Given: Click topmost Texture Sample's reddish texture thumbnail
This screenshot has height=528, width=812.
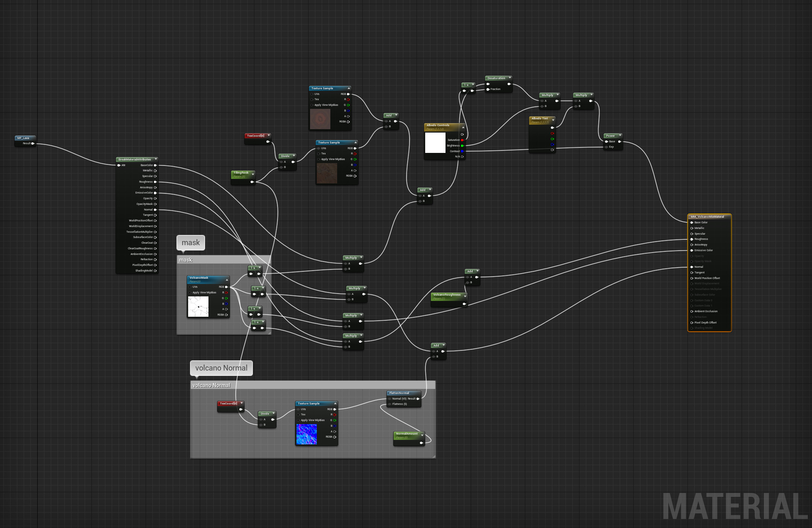Looking at the screenshot, I should click(x=320, y=119).
